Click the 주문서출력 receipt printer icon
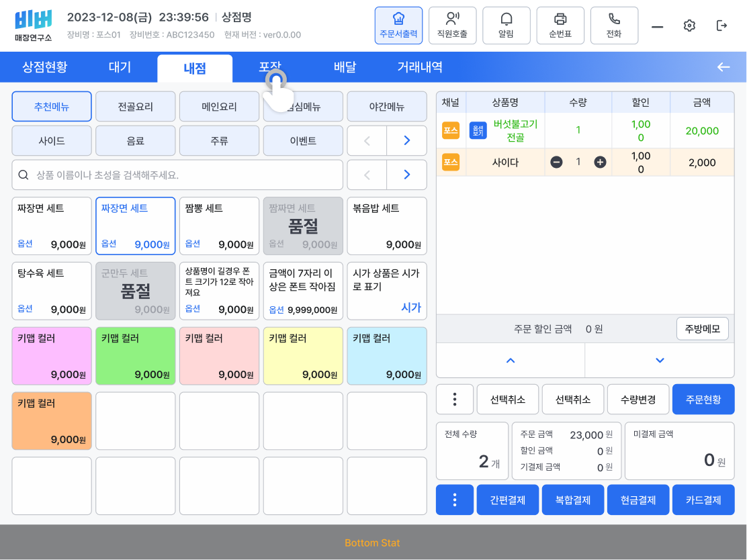This screenshot has height=560, width=747. [398, 20]
